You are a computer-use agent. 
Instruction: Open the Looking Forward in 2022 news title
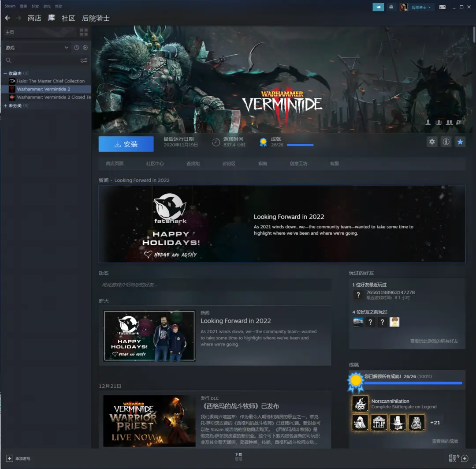click(x=235, y=321)
